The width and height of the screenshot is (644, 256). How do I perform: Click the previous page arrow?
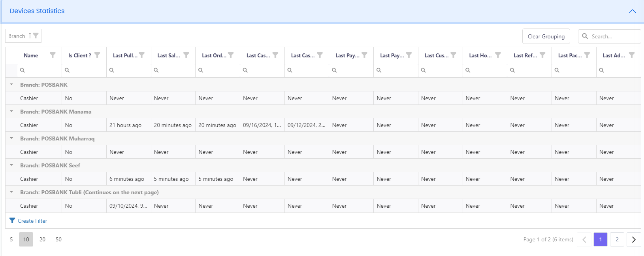(x=584, y=239)
